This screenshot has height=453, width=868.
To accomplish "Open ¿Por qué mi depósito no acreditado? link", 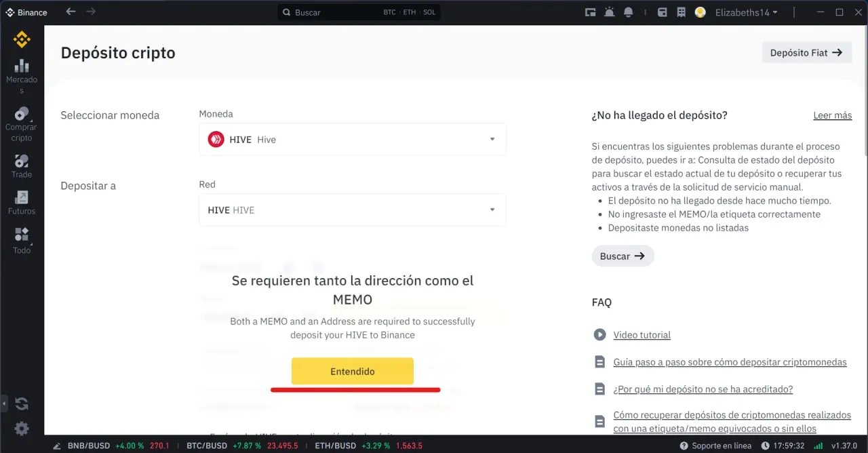I will click(703, 389).
